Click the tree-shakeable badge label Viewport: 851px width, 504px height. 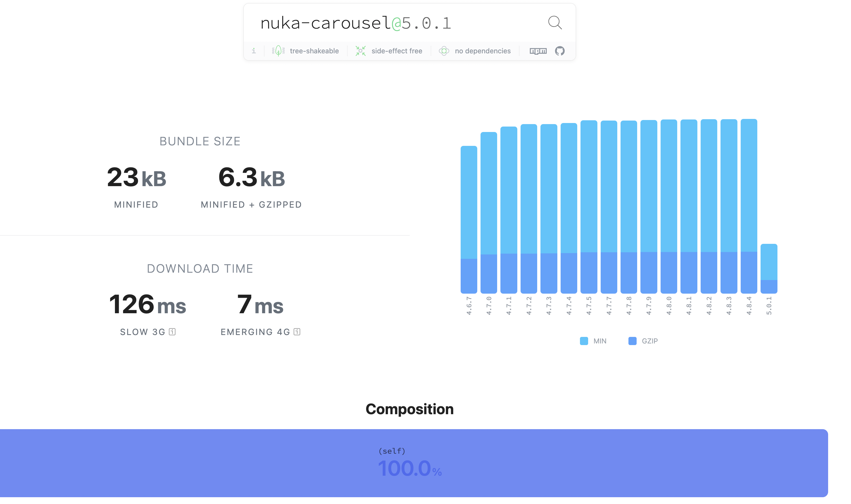click(x=314, y=51)
